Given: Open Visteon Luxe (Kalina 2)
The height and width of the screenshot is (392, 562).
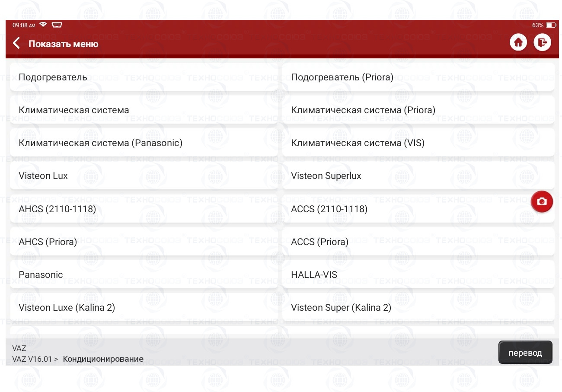Looking at the screenshot, I should tap(144, 308).
